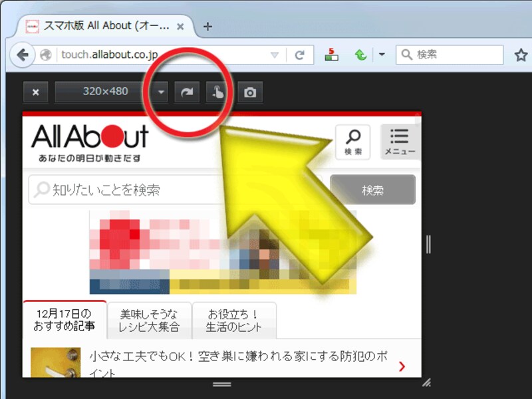Viewport: 532px width, 399px height.
Task: Click the magnifier inside the page search box
Action: pos(41,190)
